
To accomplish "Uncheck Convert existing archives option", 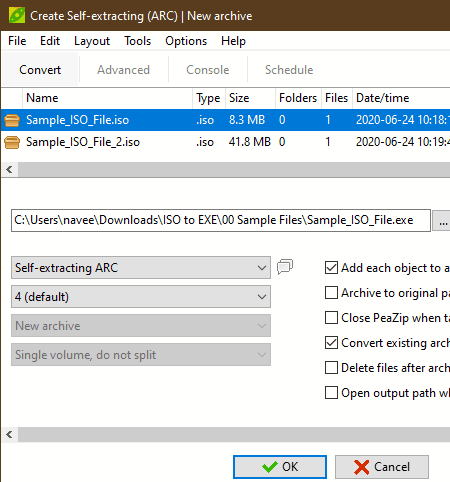I will (x=331, y=343).
